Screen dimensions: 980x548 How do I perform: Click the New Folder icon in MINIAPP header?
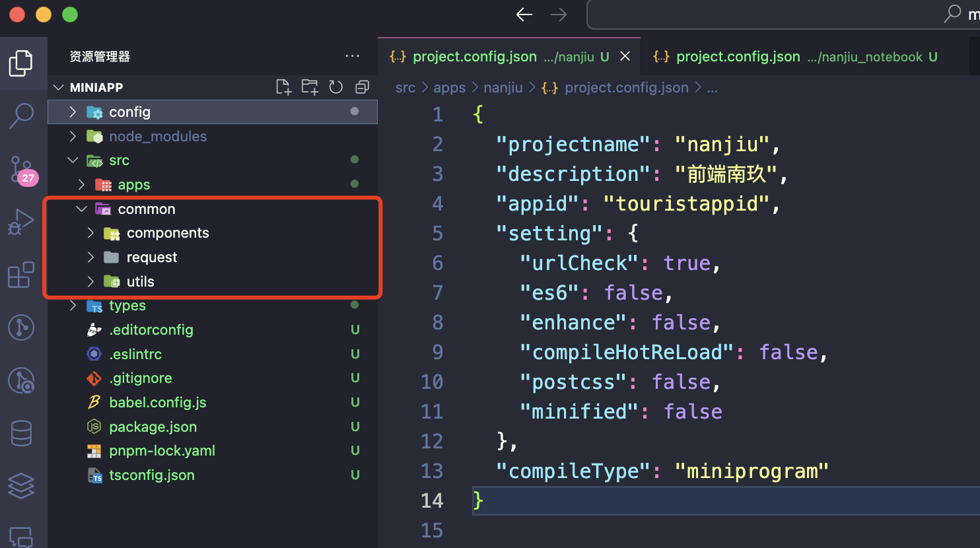coord(310,87)
